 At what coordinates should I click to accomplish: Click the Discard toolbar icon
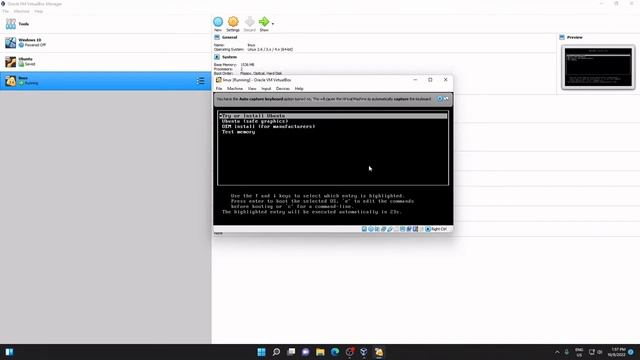click(x=249, y=22)
